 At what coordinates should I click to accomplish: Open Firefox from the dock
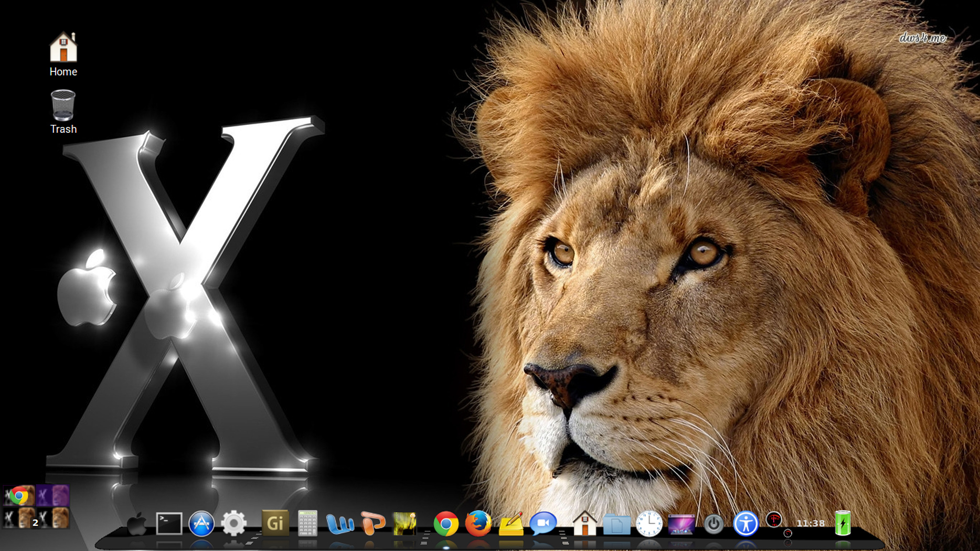click(x=478, y=524)
